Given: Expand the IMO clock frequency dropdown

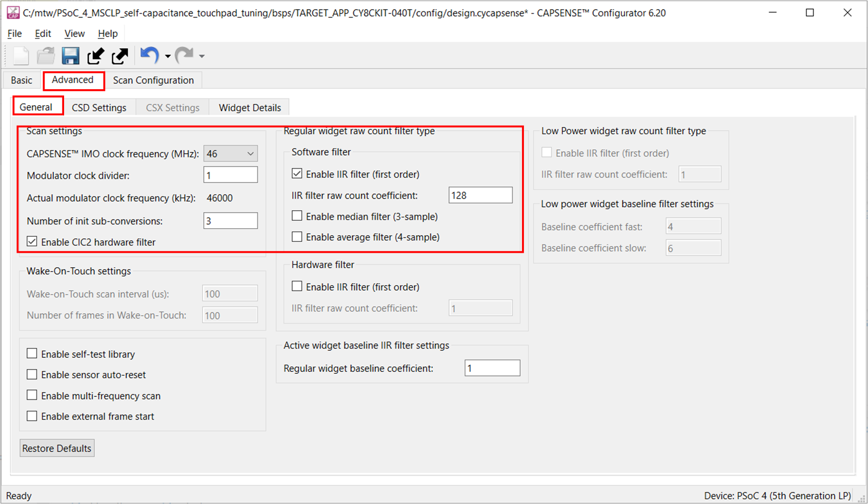Looking at the screenshot, I should pyautogui.click(x=230, y=153).
